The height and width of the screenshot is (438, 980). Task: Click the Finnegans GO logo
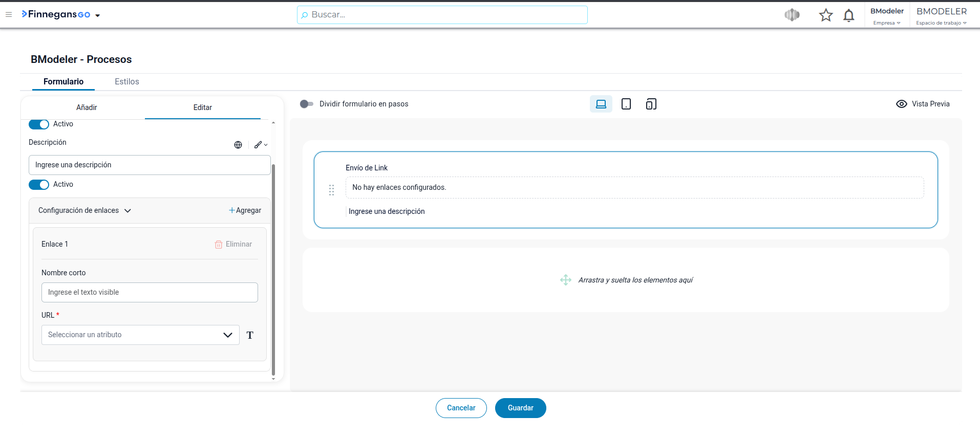click(x=56, y=14)
